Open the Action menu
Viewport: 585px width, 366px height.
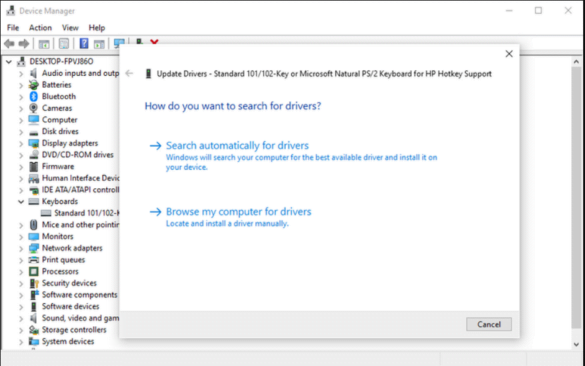(40, 28)
